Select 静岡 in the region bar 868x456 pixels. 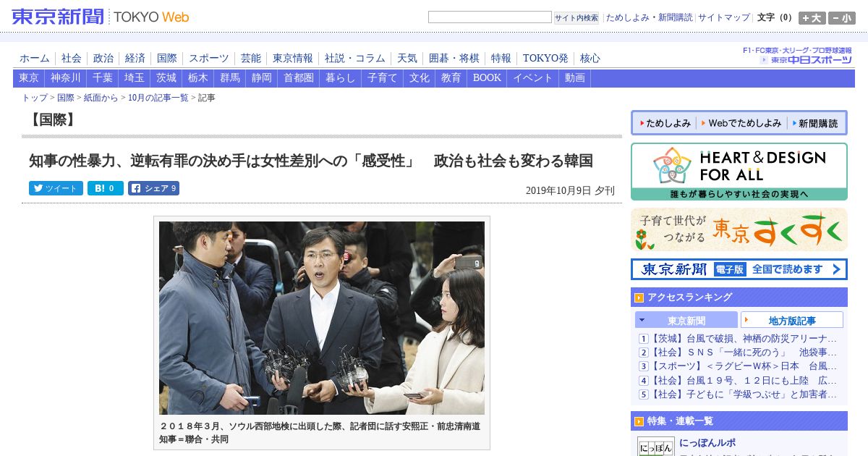[x=262, y=78]
